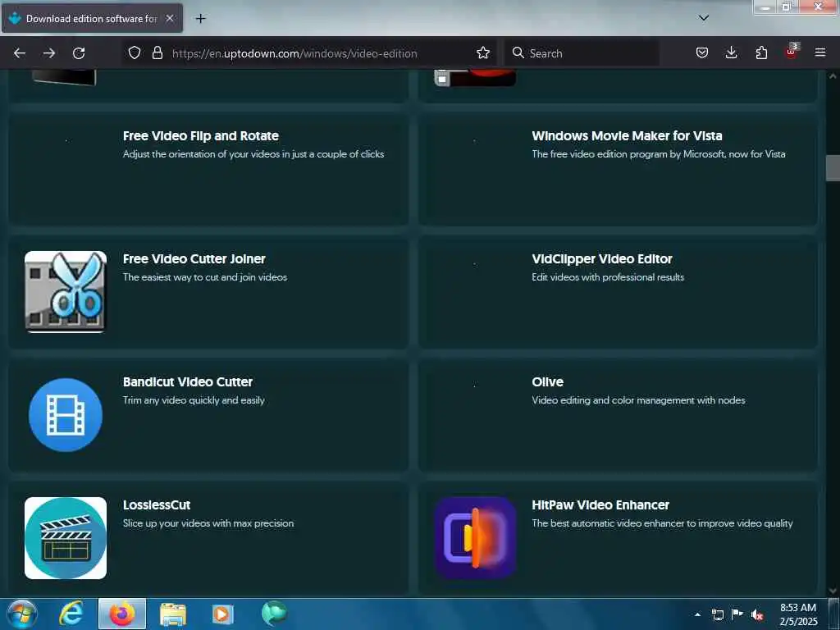This screenshot has width=840, height=630.
Task: Open the LosslessCut clapperboard icon
Action: 66,538
